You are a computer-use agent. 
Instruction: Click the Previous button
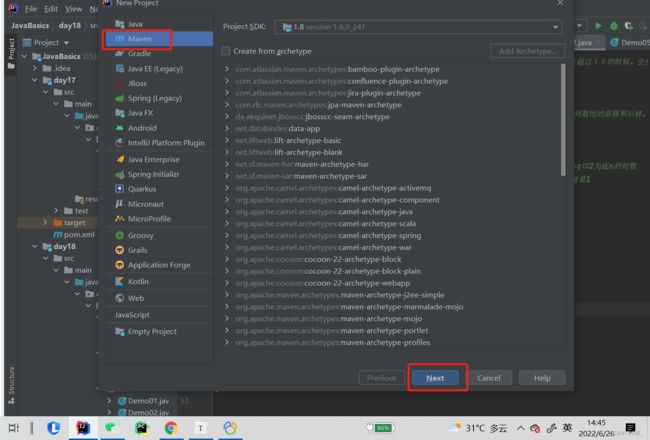[381, 378]
